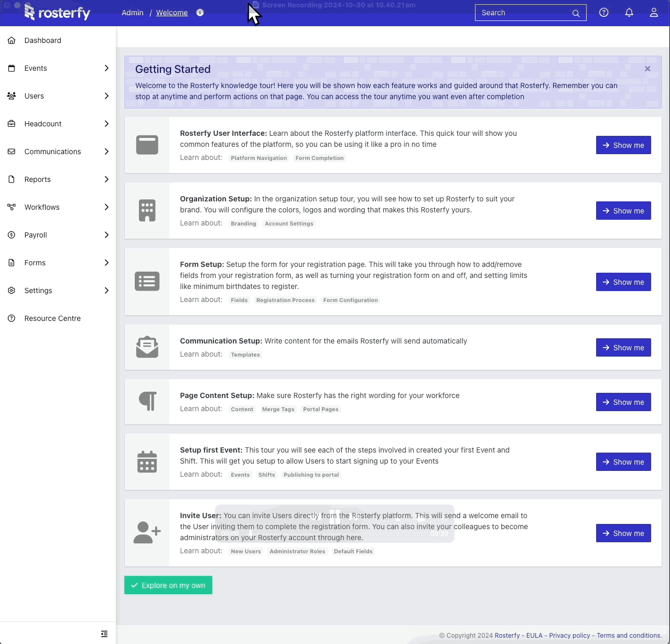Click the Organization Setup building icon
This screenshot has height=644, width=670.
coord(147,210)
